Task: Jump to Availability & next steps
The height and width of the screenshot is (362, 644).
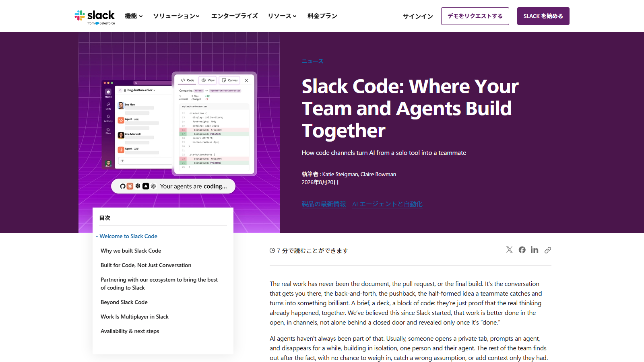Action: 130,331
